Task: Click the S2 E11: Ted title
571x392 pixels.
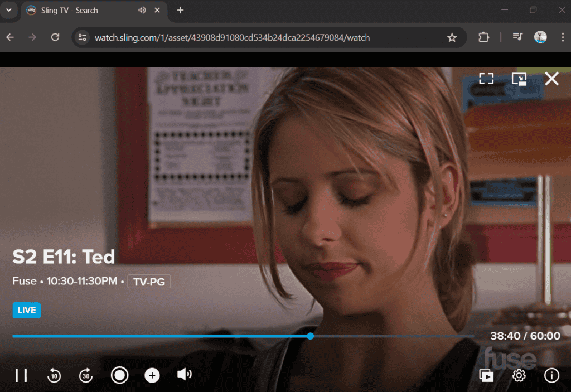Action: coord(64,257)
